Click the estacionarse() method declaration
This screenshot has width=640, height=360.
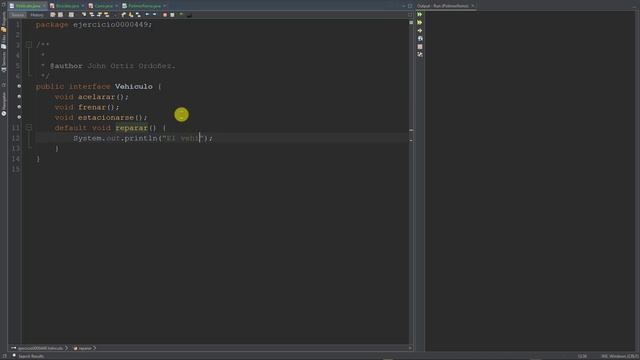[x=101, y=118]
